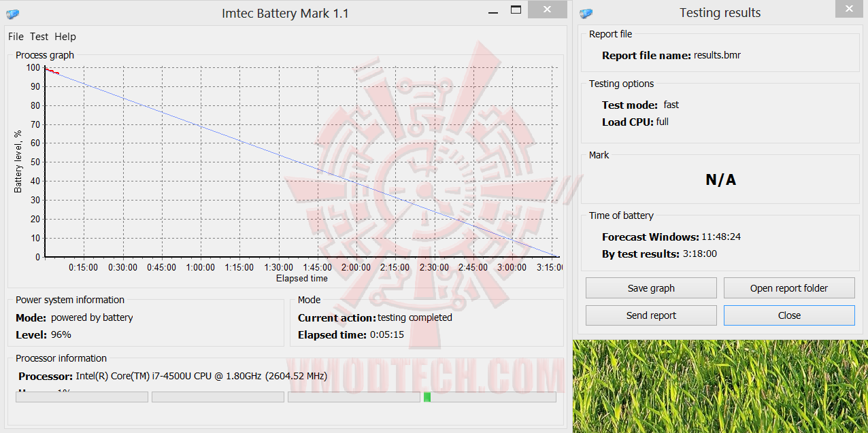Click the Testing results window icon
This screenshot has width=868, height=433.
point(586,14)
